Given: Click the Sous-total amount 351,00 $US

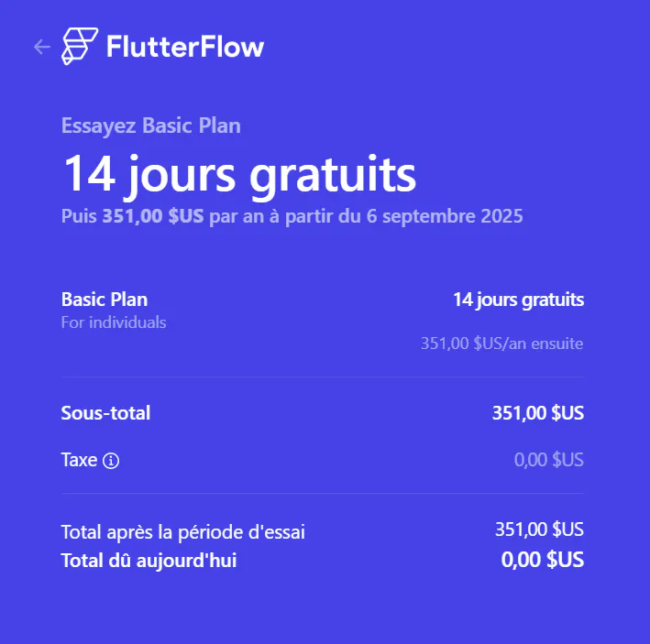Looking at the screenshot, I should pos(537,413).
